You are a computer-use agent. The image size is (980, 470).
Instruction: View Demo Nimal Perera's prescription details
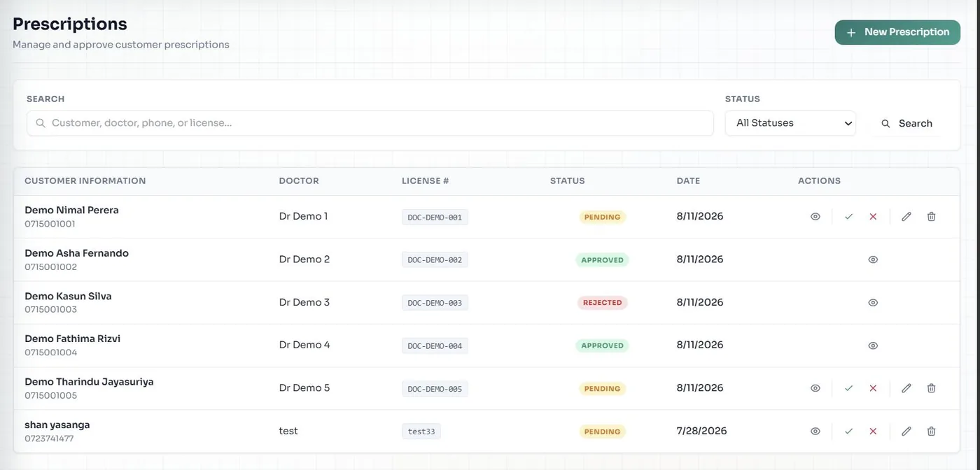(815, 217)
